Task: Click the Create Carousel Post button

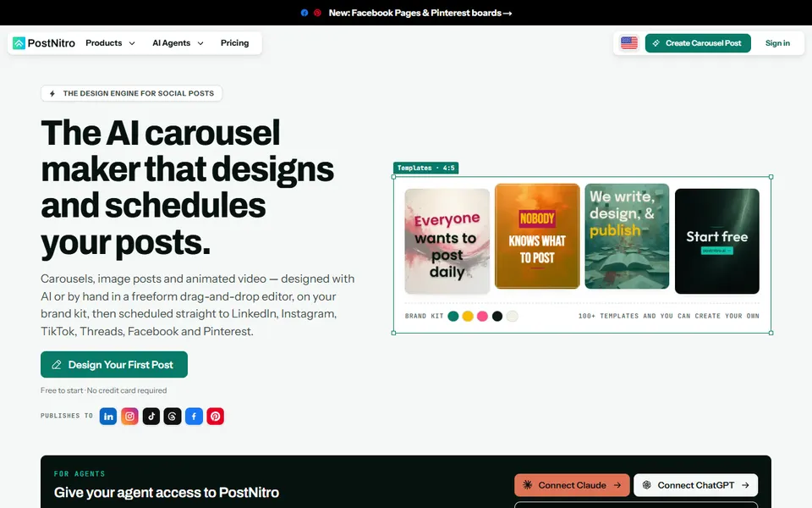Action: (698, 43)
